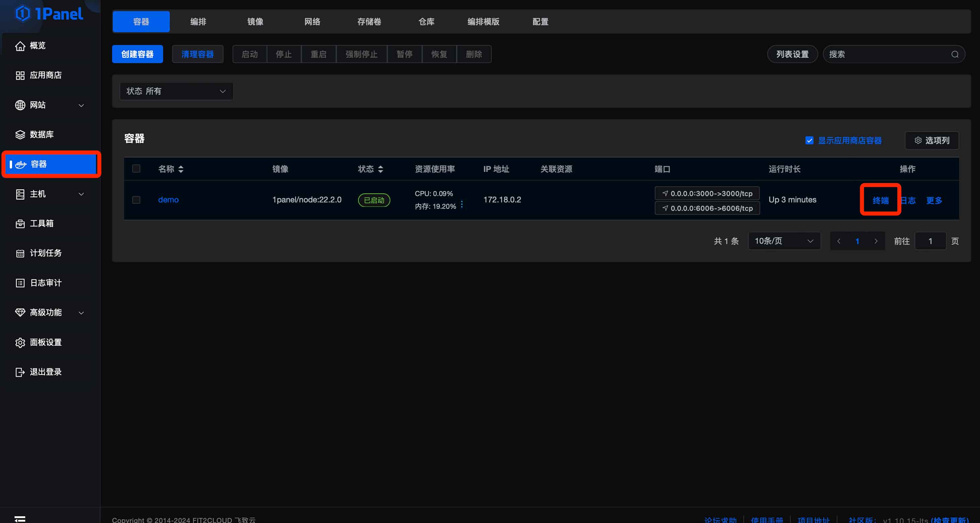Viewport: 980px width, 523px height.
Task: Focus the 搜索 search field
Action: point(894,54)
